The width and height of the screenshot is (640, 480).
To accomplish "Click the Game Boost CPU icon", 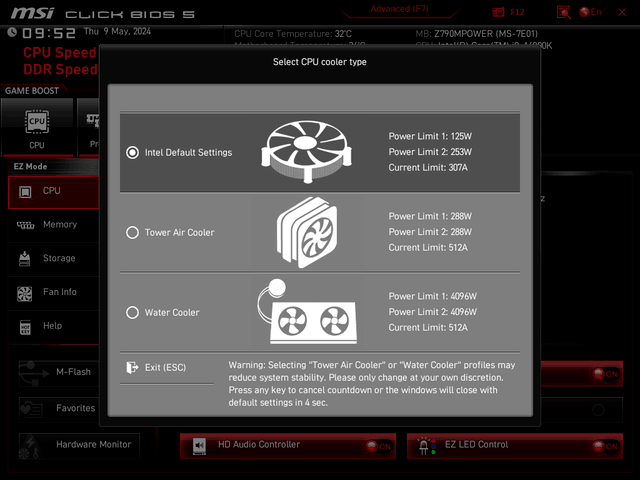I will click(37, 121).
